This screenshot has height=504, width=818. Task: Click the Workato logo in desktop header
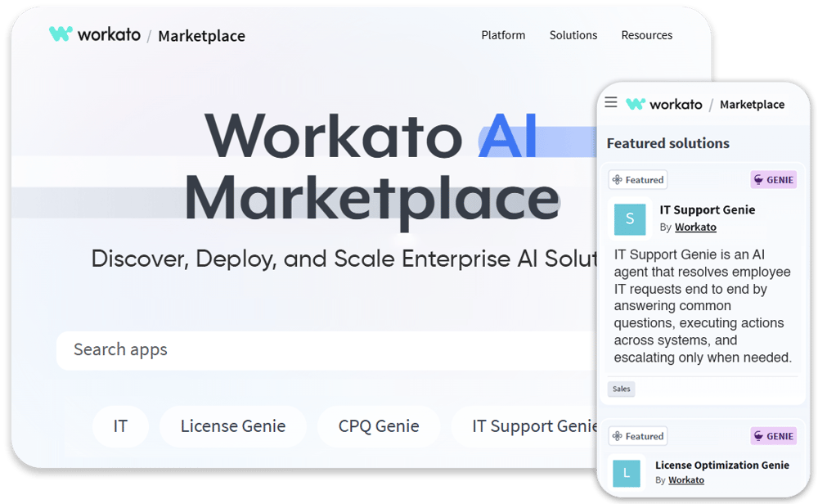click(95, 34)
